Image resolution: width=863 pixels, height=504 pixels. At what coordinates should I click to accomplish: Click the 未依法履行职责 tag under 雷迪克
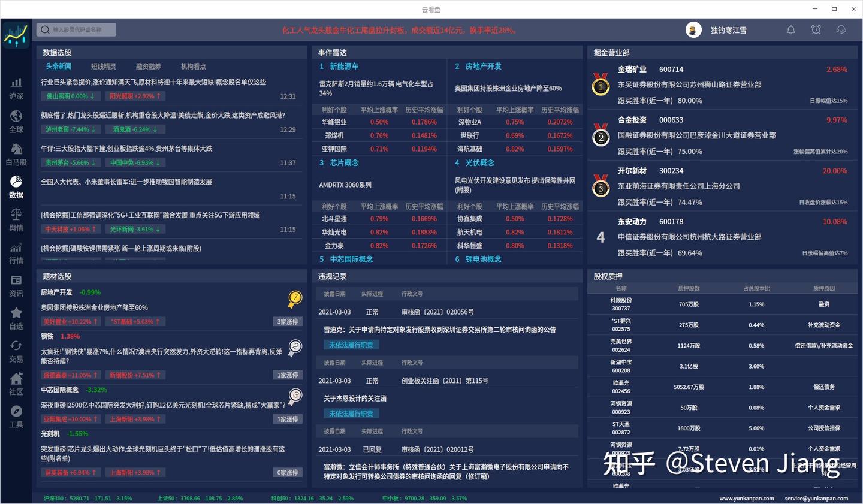351,345
